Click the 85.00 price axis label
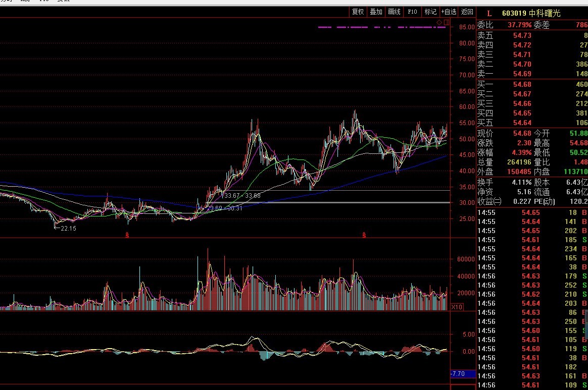The height and width of the screenshot is (390, 588). (x=467, y=27)
